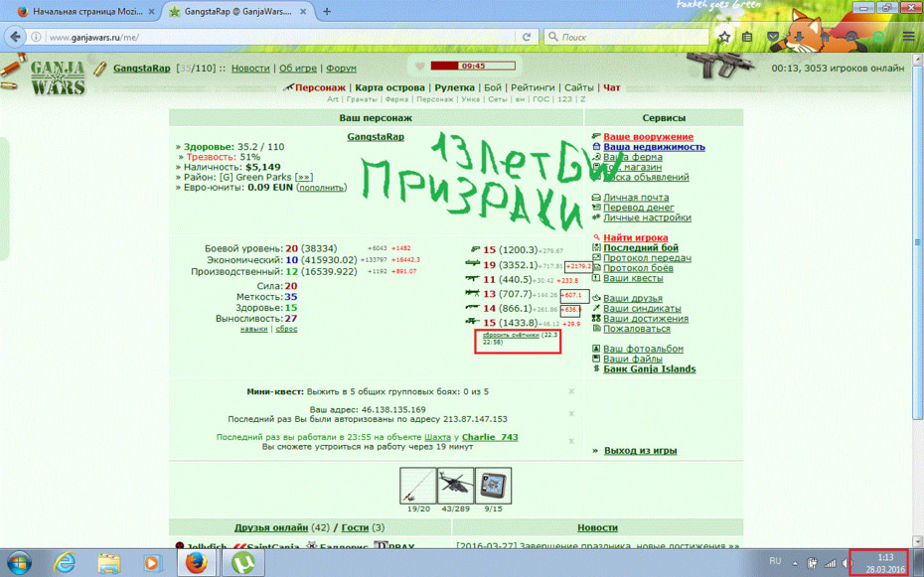The image size is (924, 577).
Task: Click the health bar showing 09:45
Action: (x=473, y=66)
